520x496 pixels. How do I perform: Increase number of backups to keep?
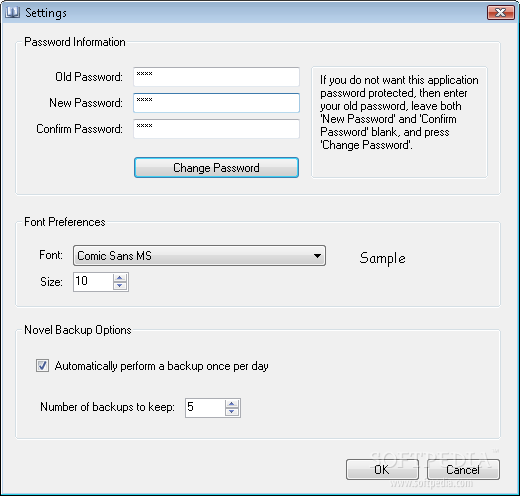(x=232, y=404)
